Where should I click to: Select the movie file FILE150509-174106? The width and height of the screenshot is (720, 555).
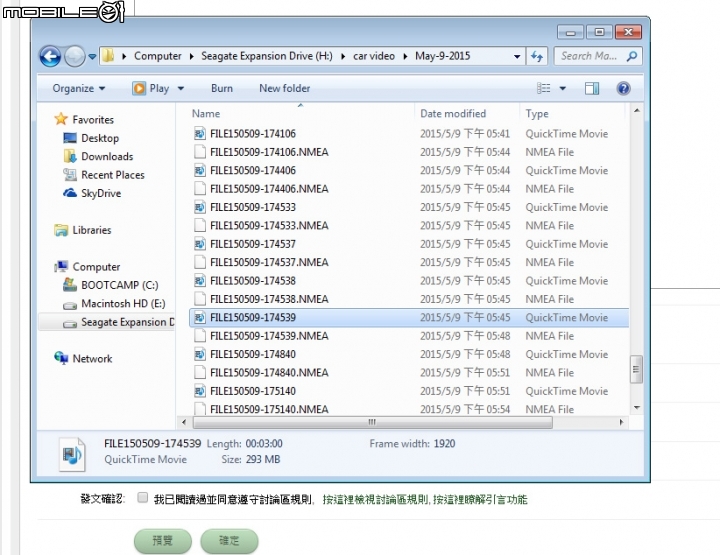[253, 134]
